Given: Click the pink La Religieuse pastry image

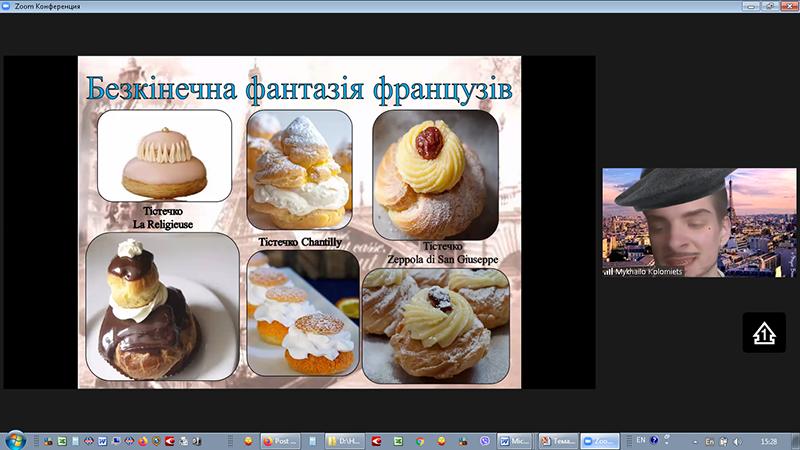Looking at the screenshot, I should (x=164, y=156).
